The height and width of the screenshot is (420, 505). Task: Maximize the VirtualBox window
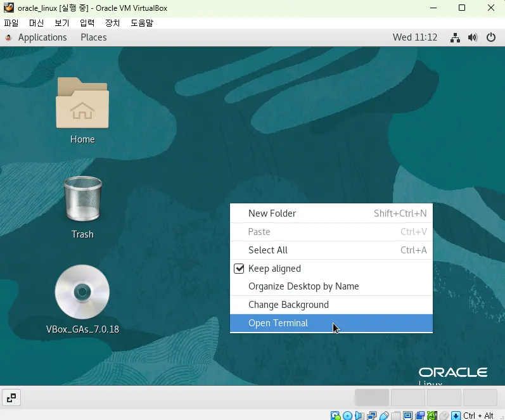click(462, 8)
